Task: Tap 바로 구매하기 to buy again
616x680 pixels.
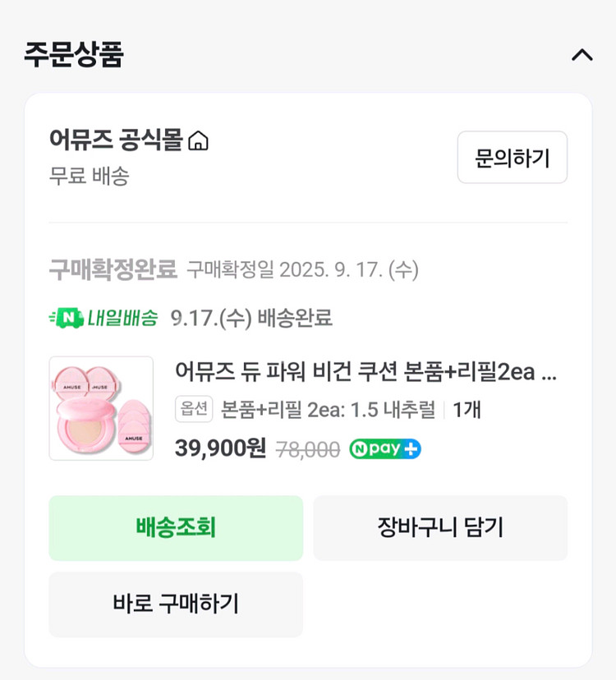Action: 176,604
